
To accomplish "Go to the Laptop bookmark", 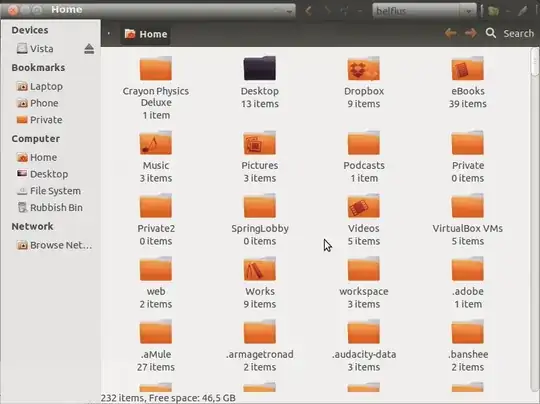I will pos(40,86).
